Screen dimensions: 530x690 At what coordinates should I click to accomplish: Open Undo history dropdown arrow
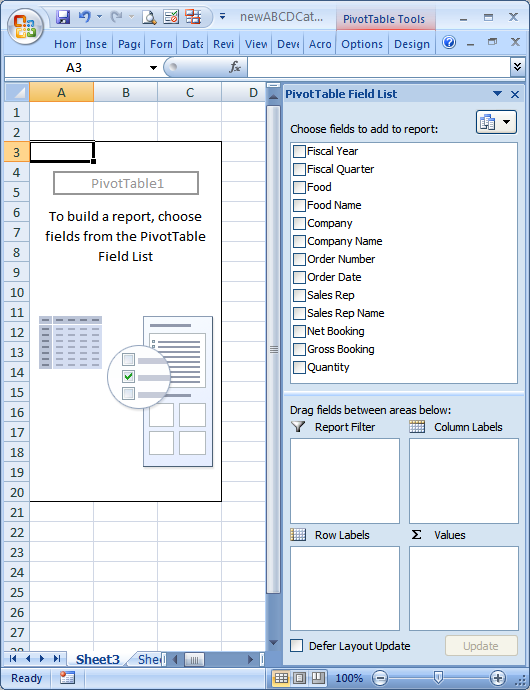(99, 17)
